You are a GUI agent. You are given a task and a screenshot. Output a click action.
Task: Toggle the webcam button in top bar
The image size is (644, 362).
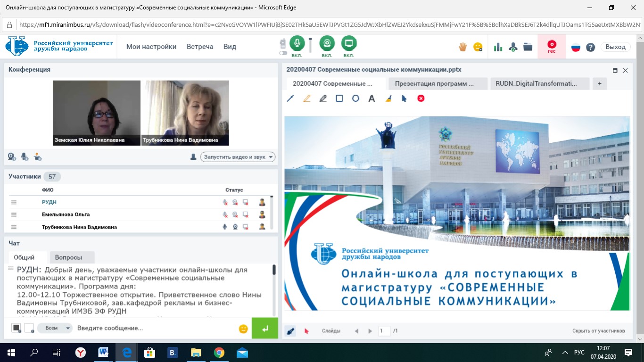coord(327,43)
